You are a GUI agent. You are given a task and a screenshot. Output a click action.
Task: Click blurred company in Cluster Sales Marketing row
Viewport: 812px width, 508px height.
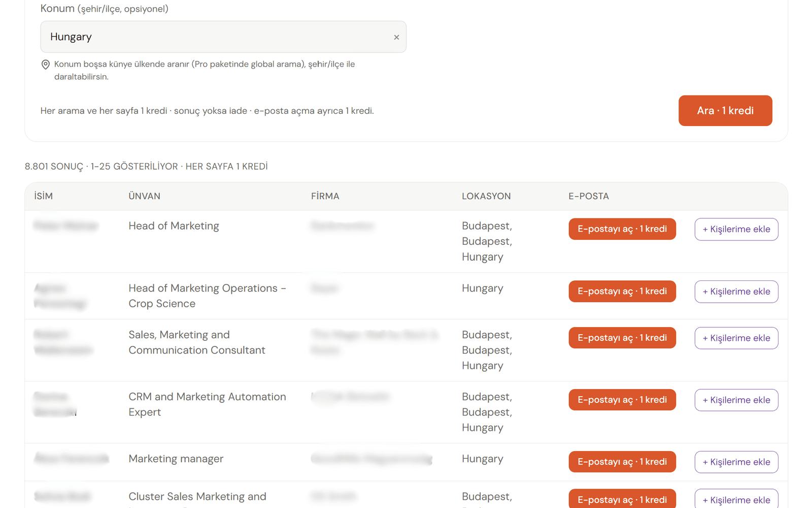[x=333, y=496]
